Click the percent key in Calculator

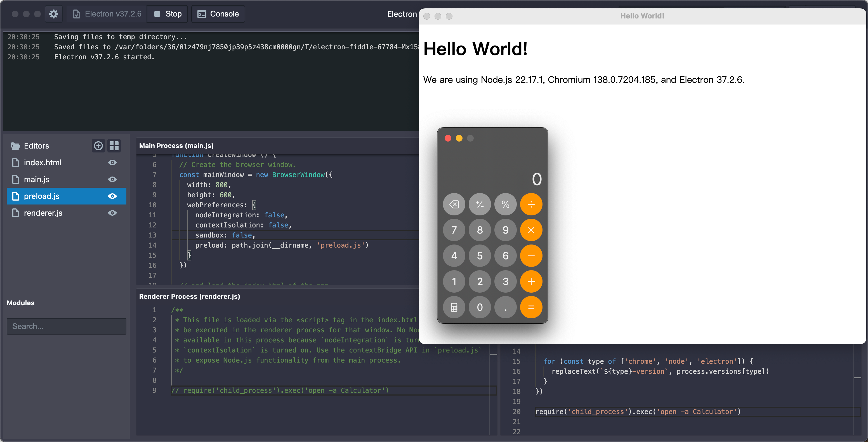(505, 204)
